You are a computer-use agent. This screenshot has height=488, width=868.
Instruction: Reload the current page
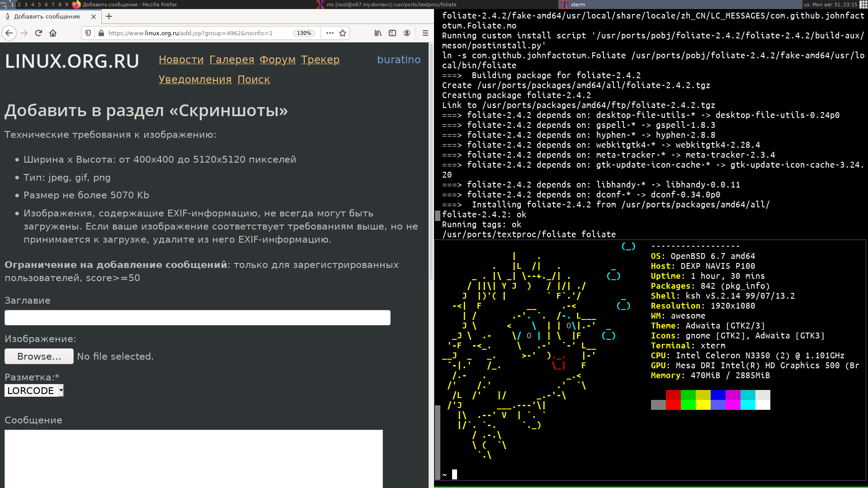[38, 33]
